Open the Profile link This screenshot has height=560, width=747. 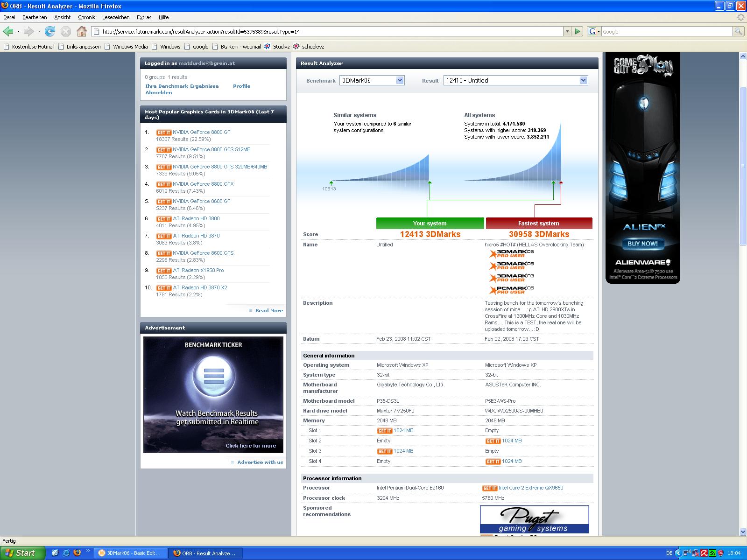click(241, 86)
